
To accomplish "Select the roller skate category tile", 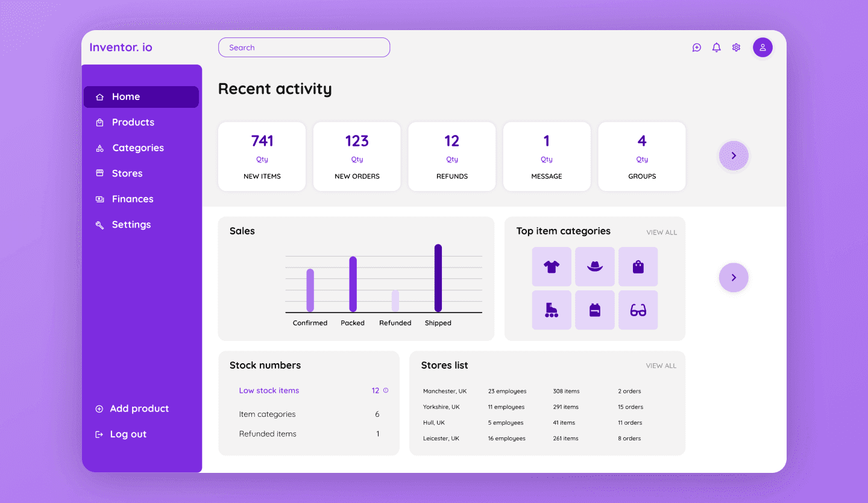I will [x=552, y=310].
